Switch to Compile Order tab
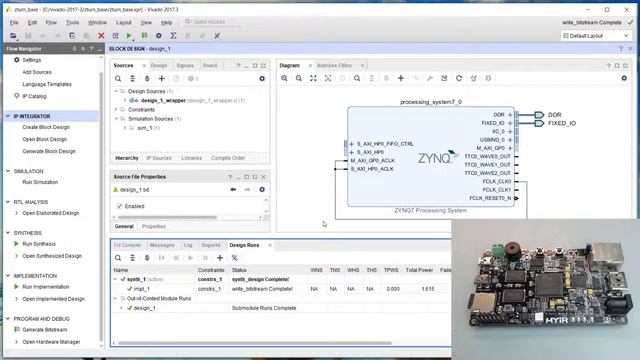The width and height of the screenshot is (640, 360). (228, 158)
